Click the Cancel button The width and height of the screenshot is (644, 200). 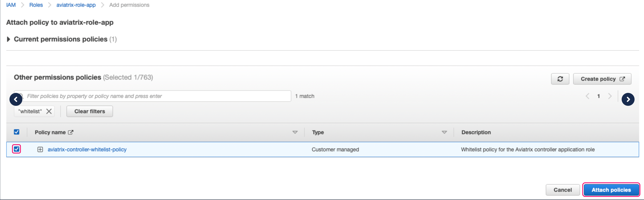coord(563,190)
